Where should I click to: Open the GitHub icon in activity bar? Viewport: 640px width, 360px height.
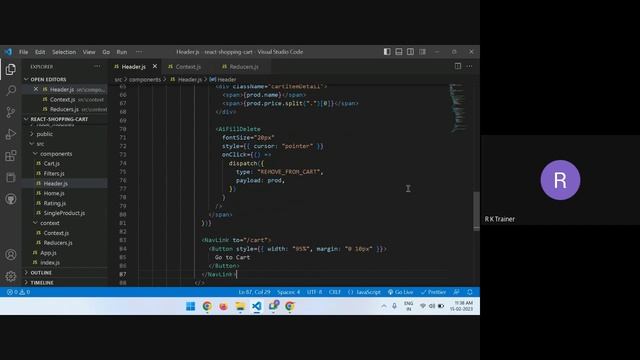[x=11, y=199]
